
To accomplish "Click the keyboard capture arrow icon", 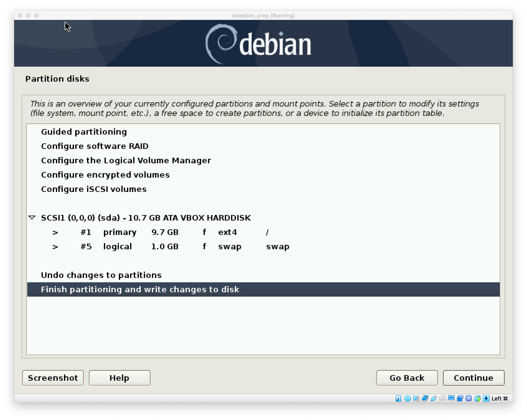I will pos(486,398).
